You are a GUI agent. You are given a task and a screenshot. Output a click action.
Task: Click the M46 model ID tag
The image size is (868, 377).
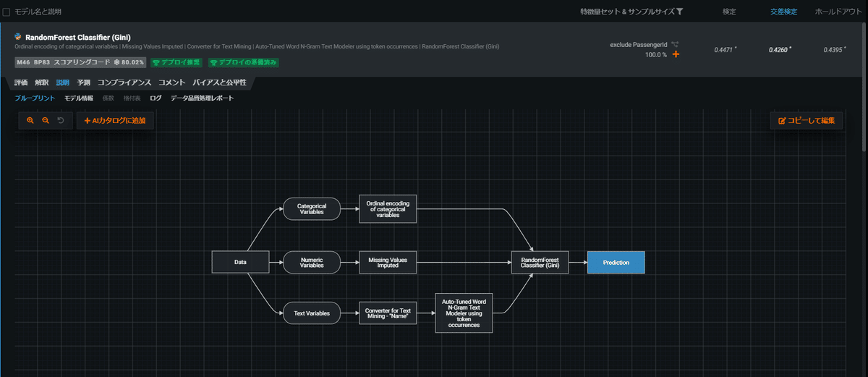[22, 62]
